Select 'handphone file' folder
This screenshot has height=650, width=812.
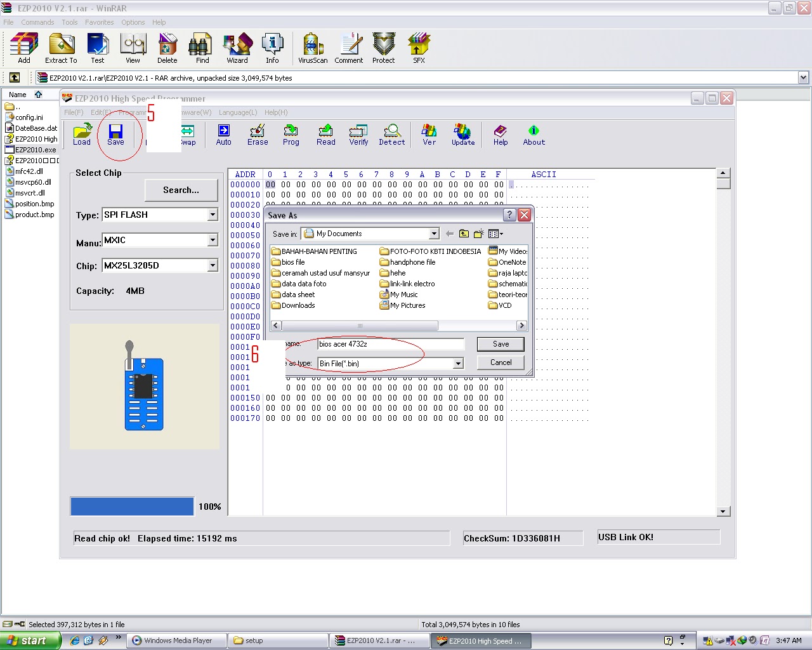pos(408,262)
